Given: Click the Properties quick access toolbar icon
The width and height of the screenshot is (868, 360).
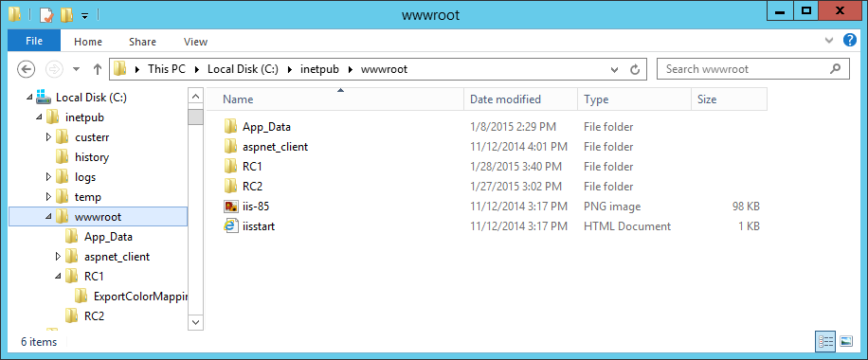Looking at the screenshot, I should point(45,15).
